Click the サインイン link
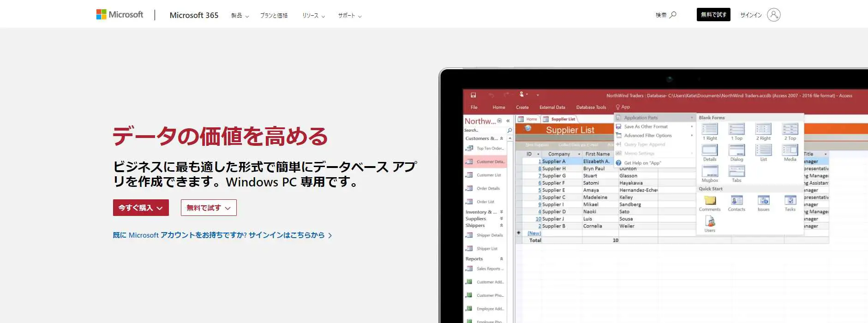 [751, 15]
